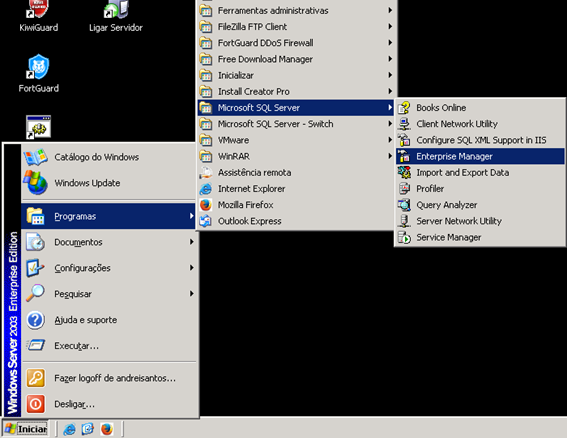This screenshot has width=567, height=438.
Task: Click the Service Manager icon
Action: coord(404,237)
